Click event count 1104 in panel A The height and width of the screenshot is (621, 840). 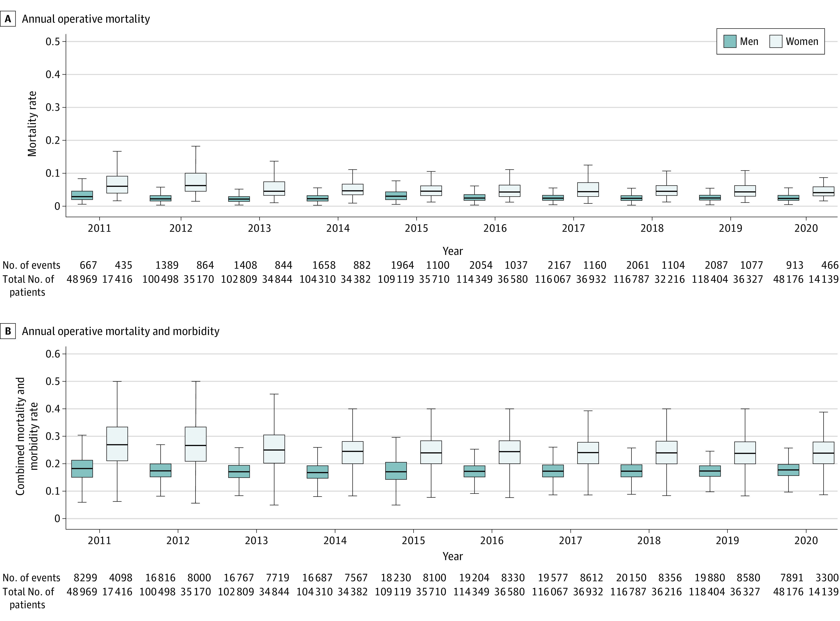673,265
